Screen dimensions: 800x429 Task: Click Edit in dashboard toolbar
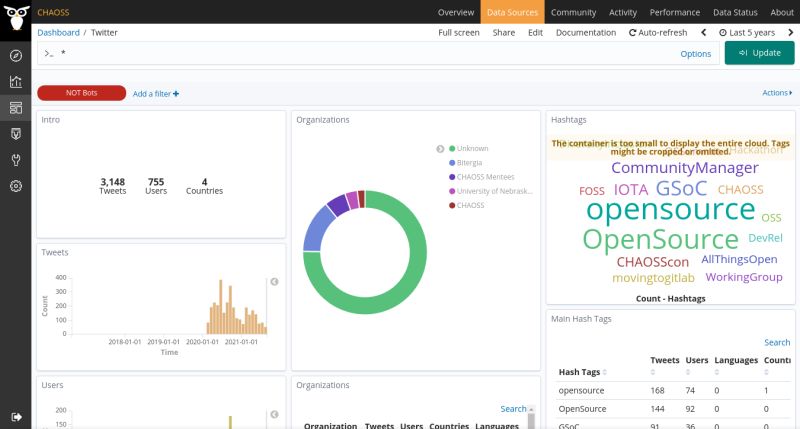point(535,32)
